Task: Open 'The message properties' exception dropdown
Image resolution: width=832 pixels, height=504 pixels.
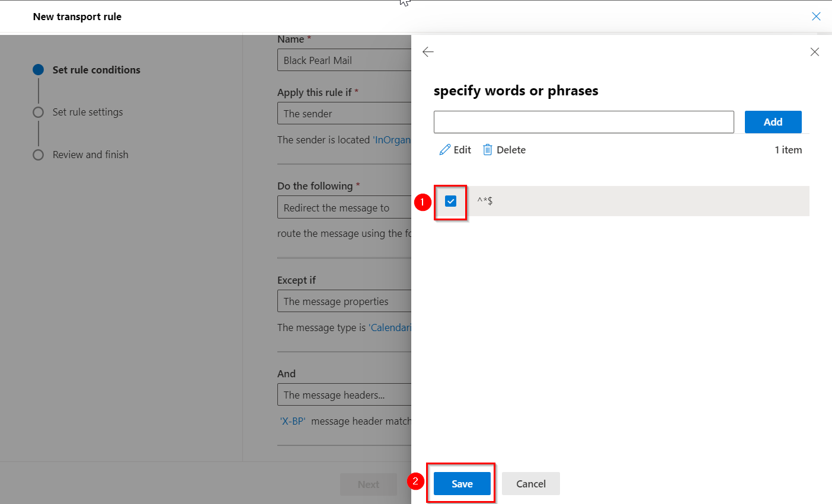Action: tap(344, 301)
